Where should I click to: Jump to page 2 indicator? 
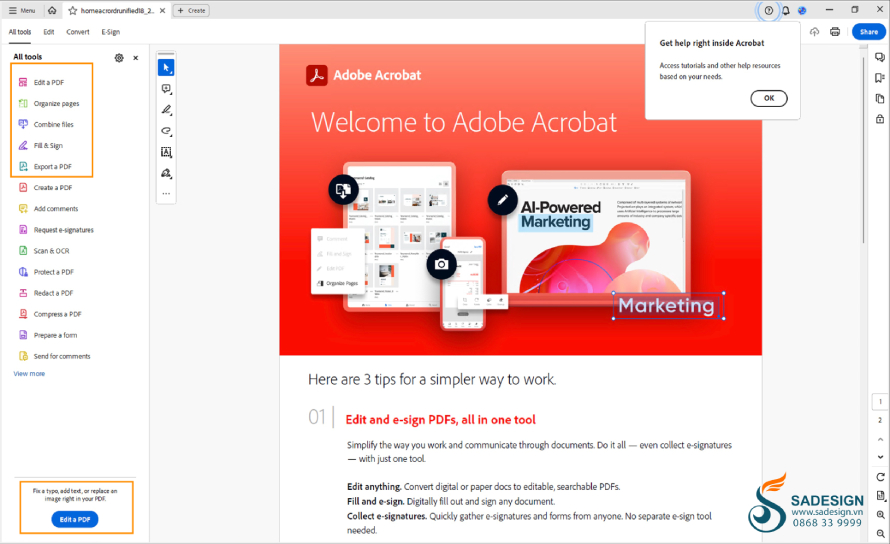pyautogui.click(x=880, y=420)
